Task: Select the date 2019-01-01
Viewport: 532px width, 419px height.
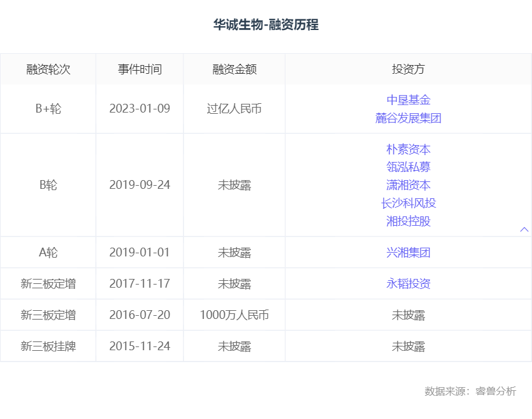Action: [x=140, y=253]
